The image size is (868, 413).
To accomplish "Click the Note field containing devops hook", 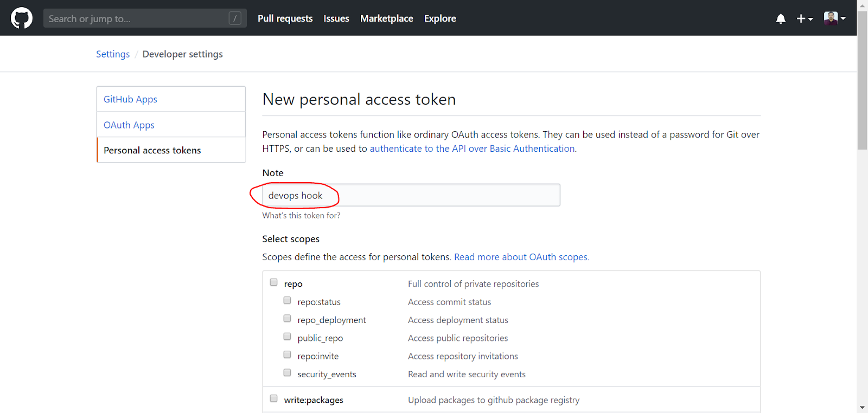I will pos(411,195).
